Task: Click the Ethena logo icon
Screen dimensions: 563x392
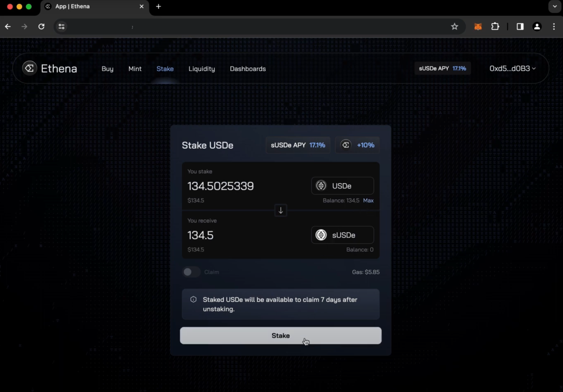Action: [x=30, y=68]
